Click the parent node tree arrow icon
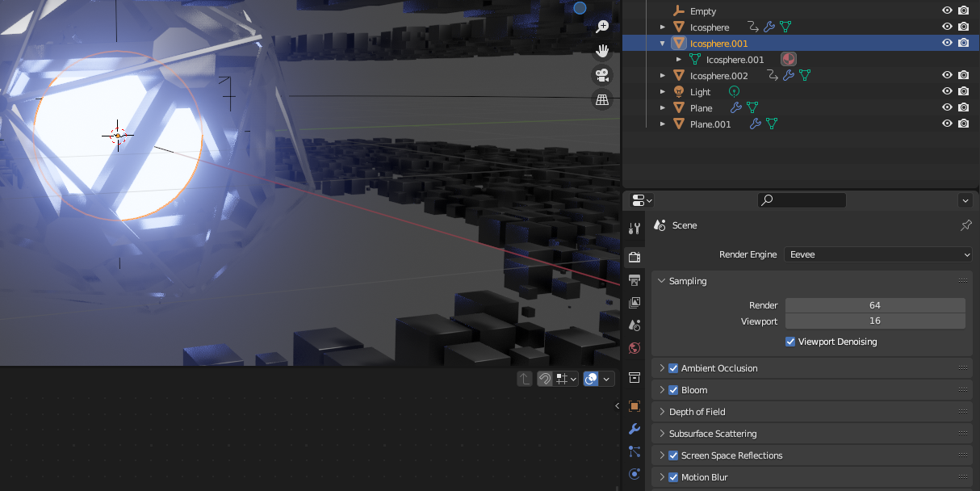This screenshot has height=491, width=980. point(525,379)
